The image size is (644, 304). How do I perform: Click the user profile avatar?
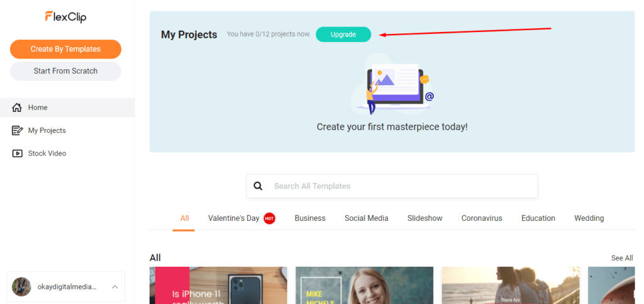coord(21,286)
